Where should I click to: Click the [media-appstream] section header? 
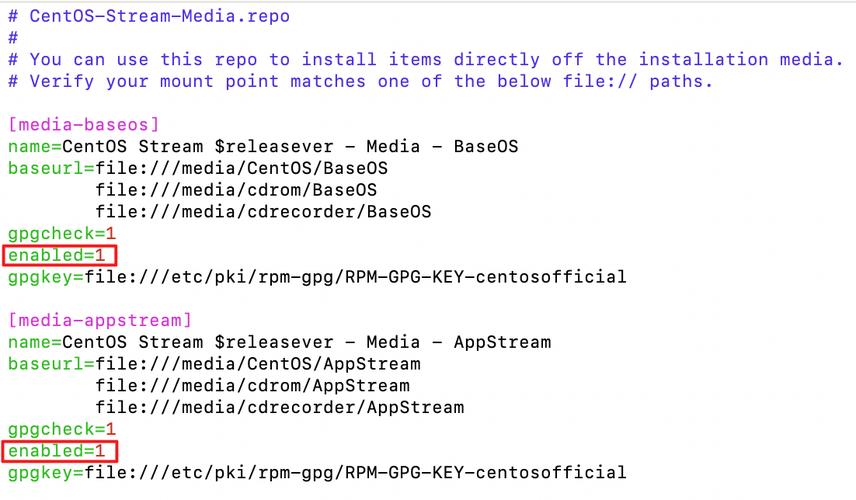pyautogui.click(x=100, y=320)
